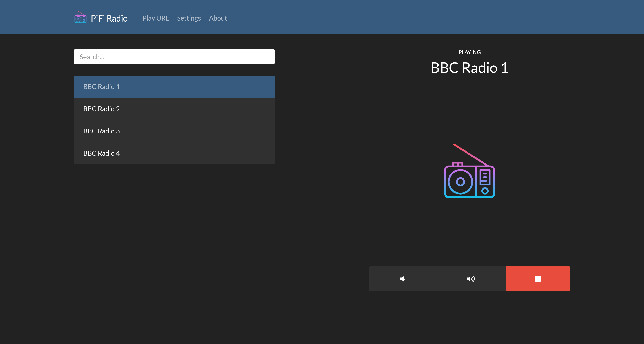The width and height of the screenshot is (644, 344).
Task: Click the now-playing BBC Radio 1 heading
Action: point(469,68)
